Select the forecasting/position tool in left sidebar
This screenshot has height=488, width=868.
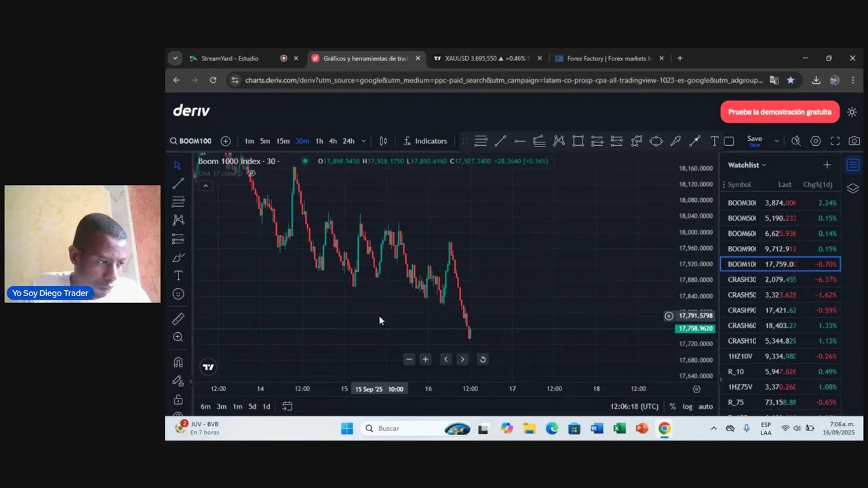[x=178, y=239]
